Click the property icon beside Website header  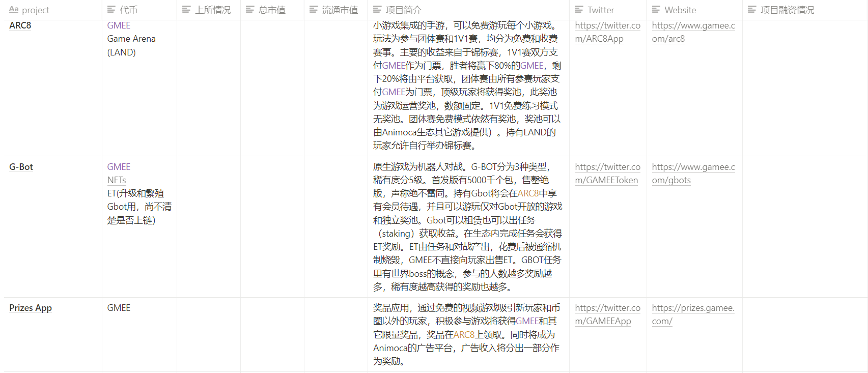(656, 10)
